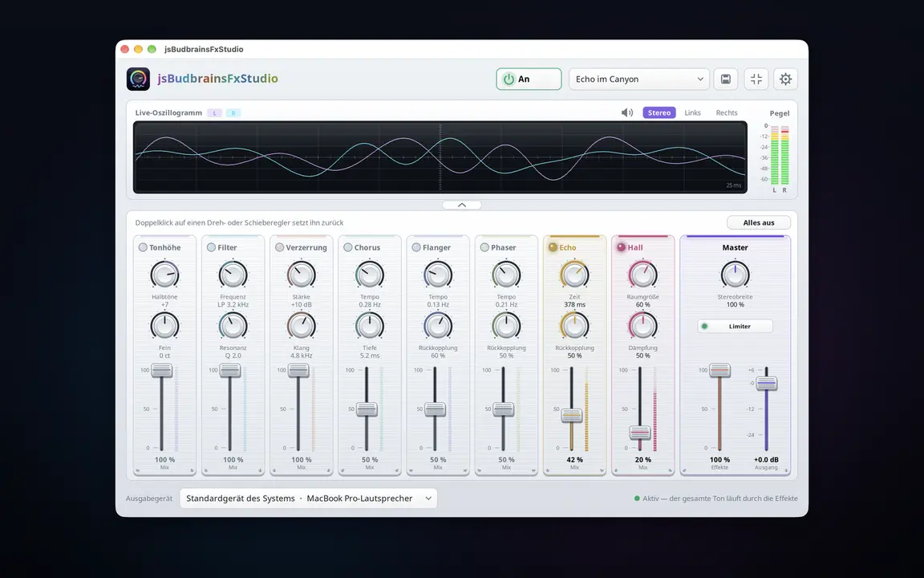
Task: Click the Master Stereobreite knob
Action: point(735,275)
